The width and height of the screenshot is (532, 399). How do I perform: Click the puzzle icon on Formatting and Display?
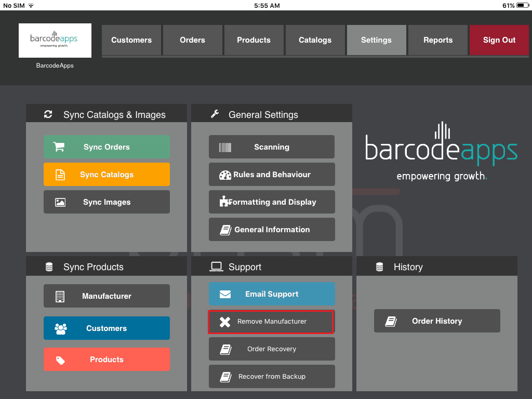(x=224, y=202)
